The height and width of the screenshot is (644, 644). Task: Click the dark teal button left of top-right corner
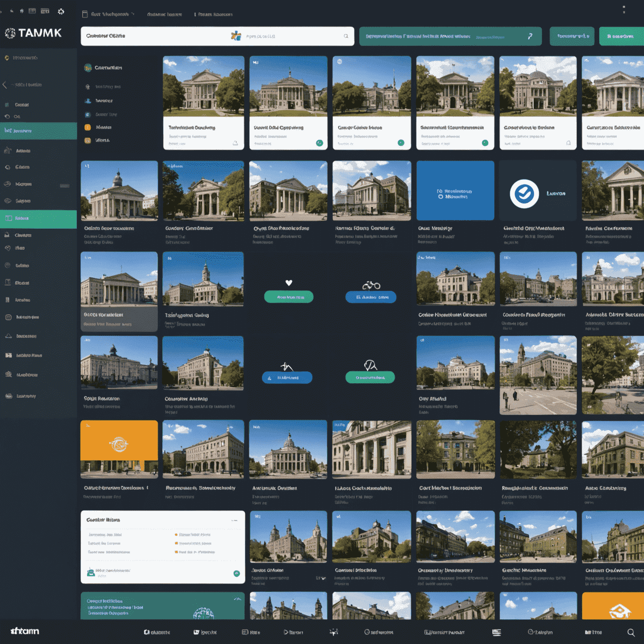(572, 36)
